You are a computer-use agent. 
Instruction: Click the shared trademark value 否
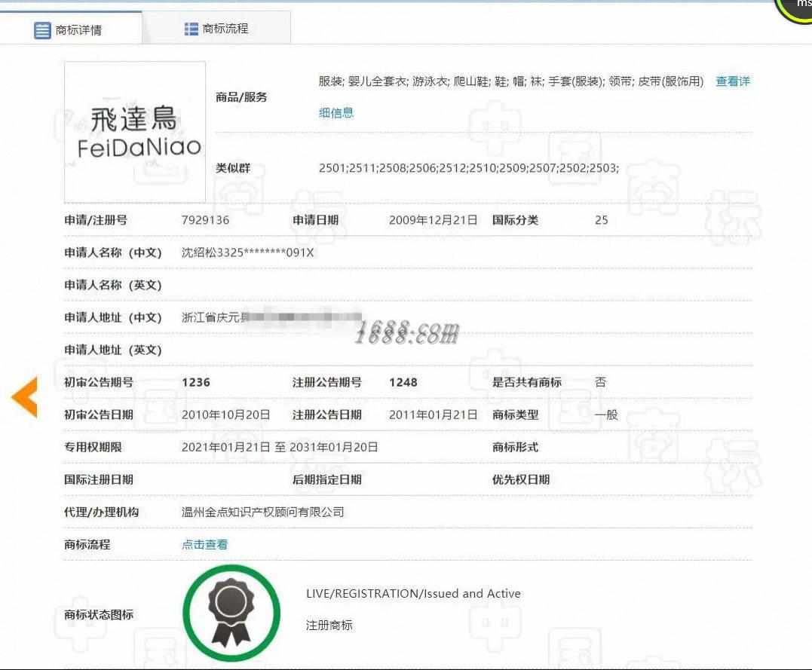click(x=600, y=382)
